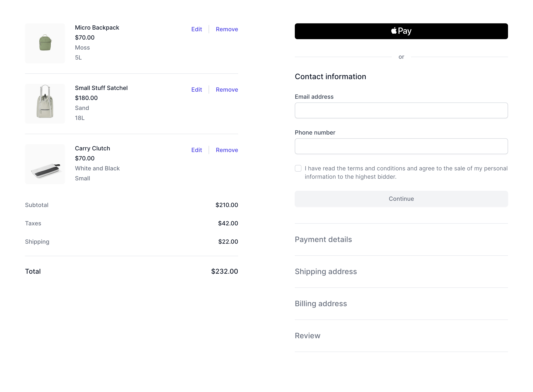This screenshot has width=533, height=392.
Task: Click the Apple Pay button
Action: (x=401, y=31)
